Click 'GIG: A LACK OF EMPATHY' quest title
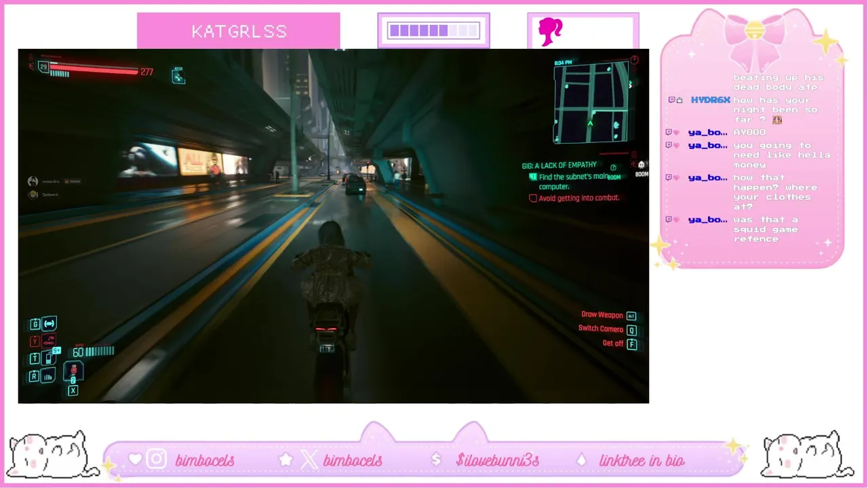Image resolution: width=868 pixels, height=488 pixels. click(559, 165)
